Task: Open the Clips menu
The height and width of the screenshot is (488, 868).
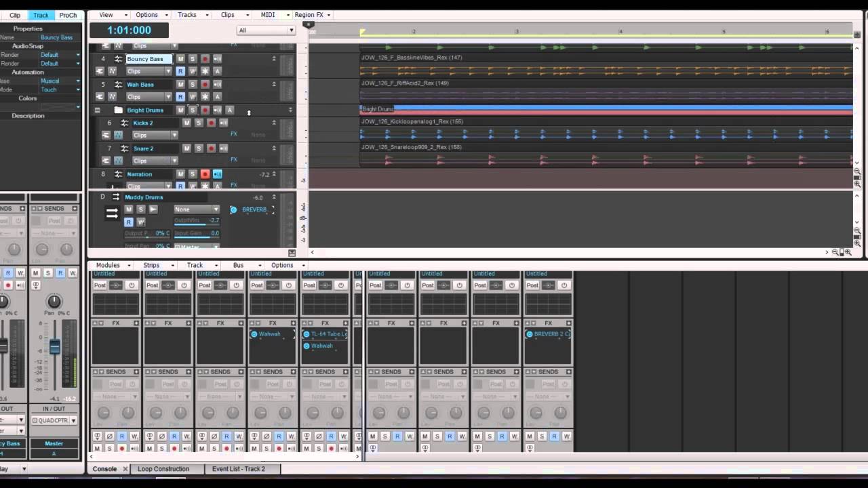Action: click(x=232, y=15)
